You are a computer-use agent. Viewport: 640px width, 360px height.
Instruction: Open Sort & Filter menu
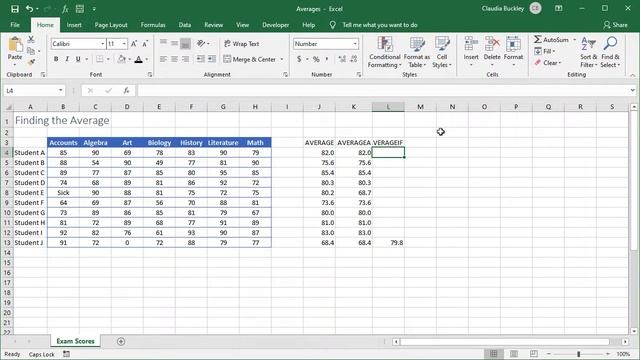point(589,52)
